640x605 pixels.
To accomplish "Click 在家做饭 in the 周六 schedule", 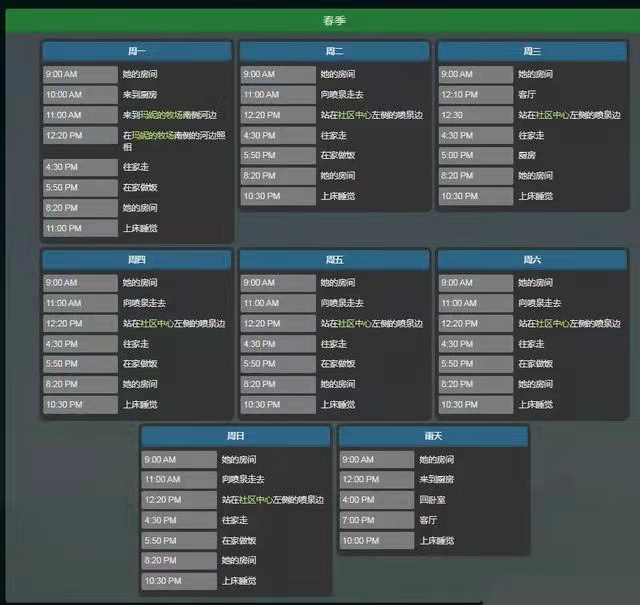I will [536, 364].
